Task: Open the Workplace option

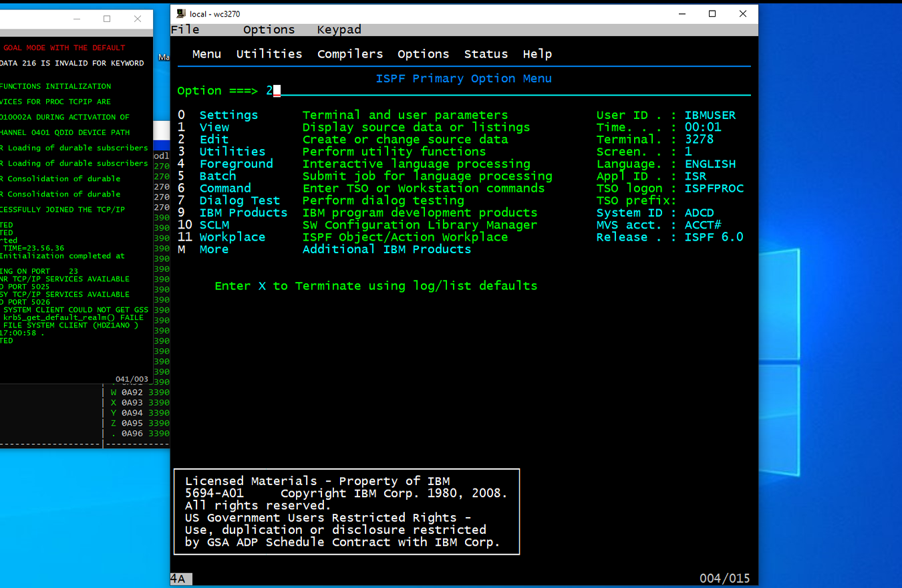Action: pos(232,237)
